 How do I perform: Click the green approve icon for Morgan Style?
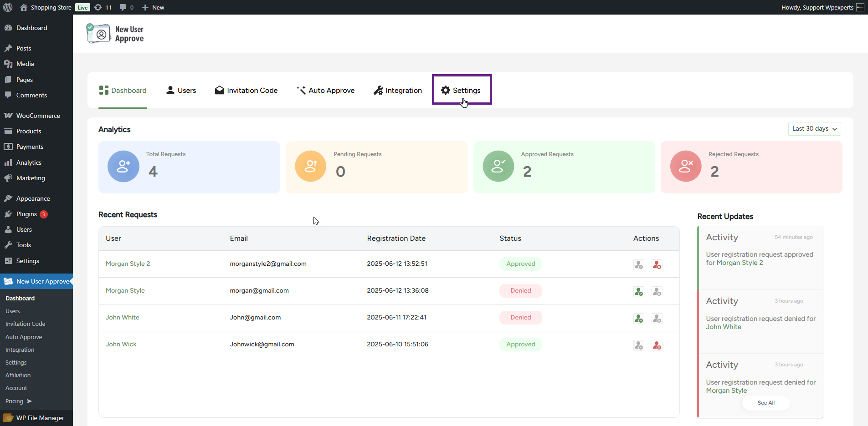tap(639, 291)
